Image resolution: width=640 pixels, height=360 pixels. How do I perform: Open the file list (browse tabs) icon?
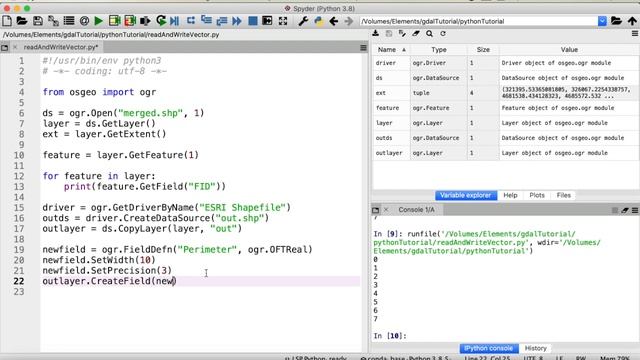tap(69, 21)
